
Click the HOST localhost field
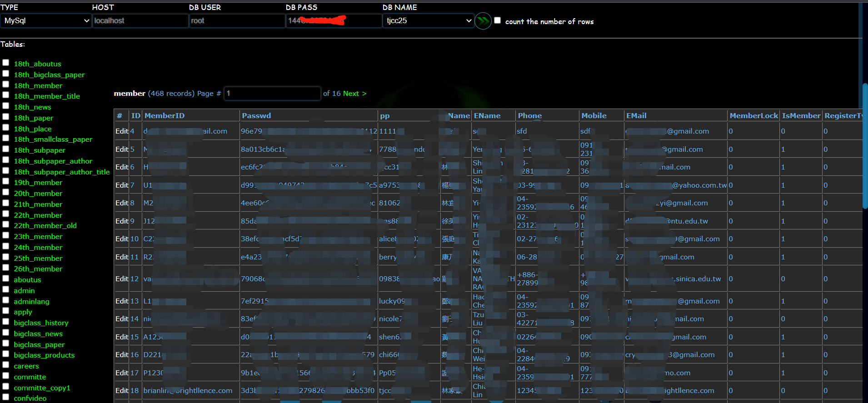[x=140, y=20]
